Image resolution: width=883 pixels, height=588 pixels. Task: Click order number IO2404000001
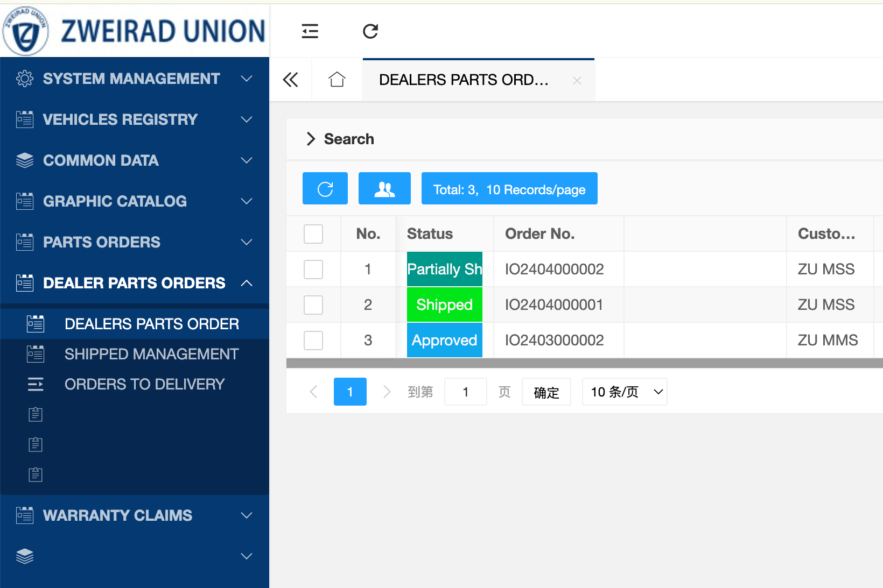point(554,304)
